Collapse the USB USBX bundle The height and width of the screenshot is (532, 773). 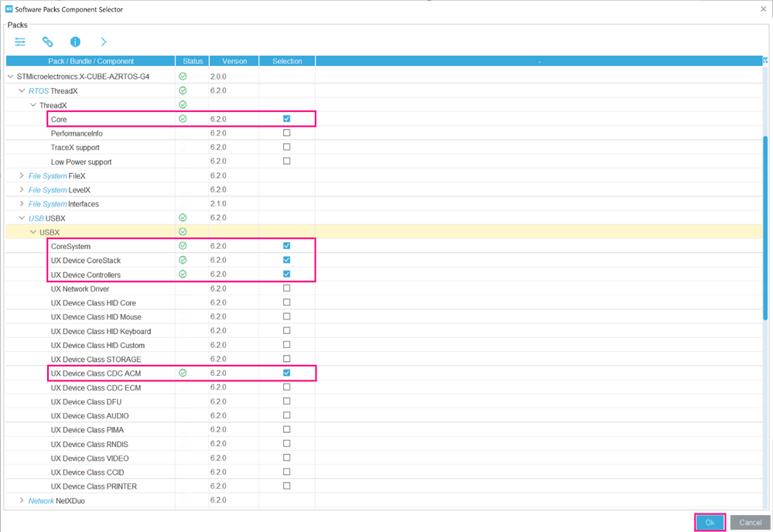tap(22, 218)
